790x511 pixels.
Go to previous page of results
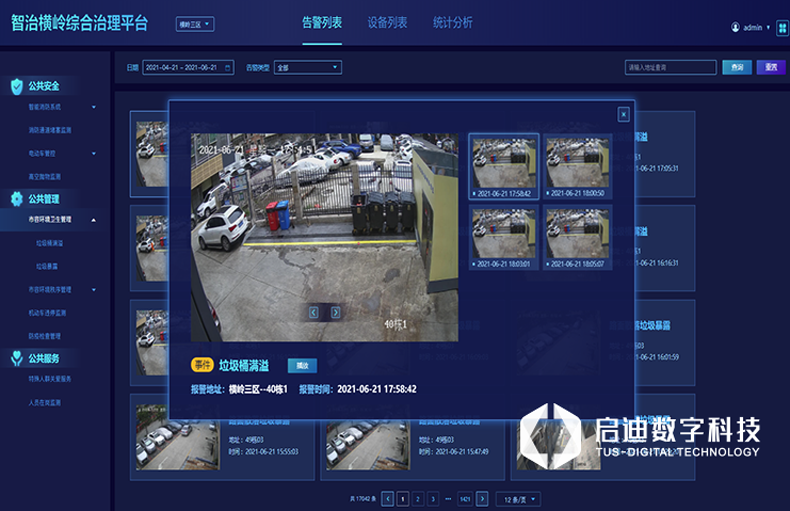(x=387, y=499)
